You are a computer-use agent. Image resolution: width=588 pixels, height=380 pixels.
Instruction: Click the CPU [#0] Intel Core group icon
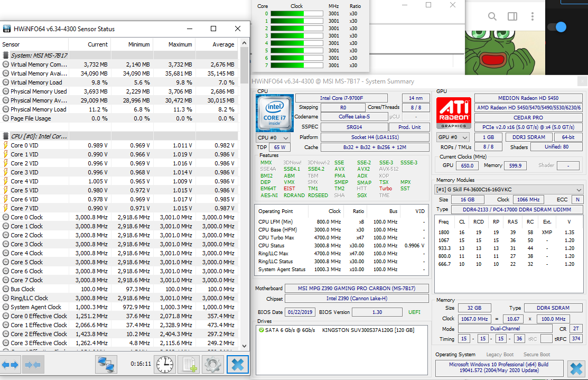coord(6,136)
